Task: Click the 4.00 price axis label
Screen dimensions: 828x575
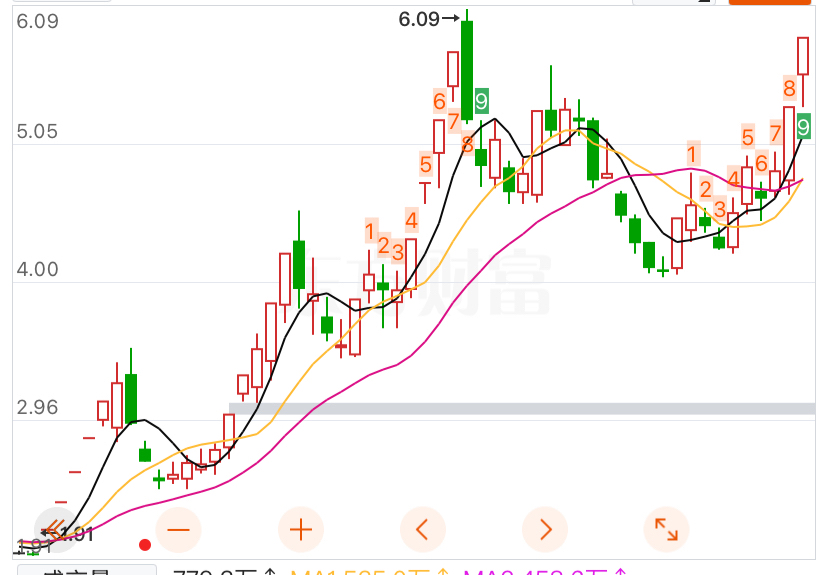Action: [x=37, y=269]
